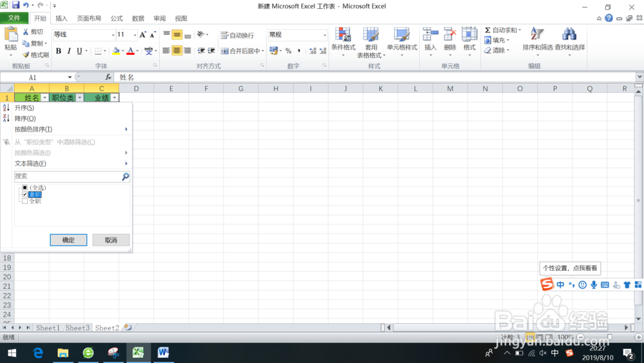Click the zoom slider in status bar
This screenshot has height=363, width=644.
[609, 337]
